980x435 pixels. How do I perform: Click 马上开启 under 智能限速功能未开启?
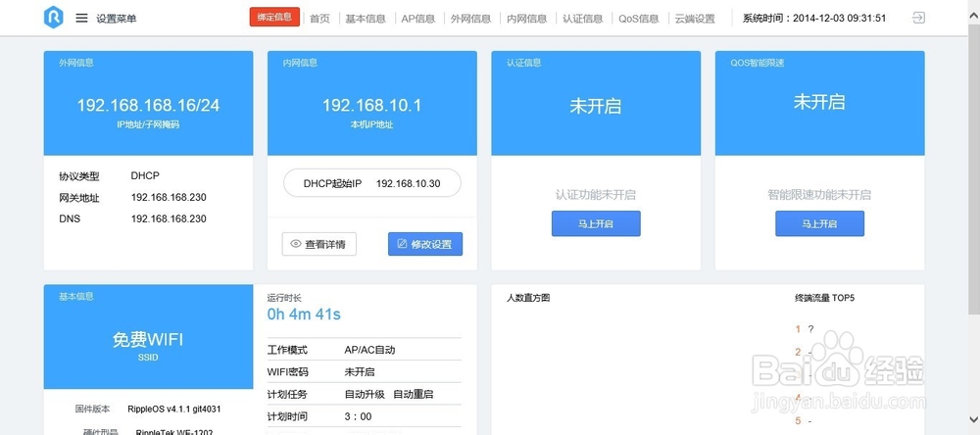819,223
